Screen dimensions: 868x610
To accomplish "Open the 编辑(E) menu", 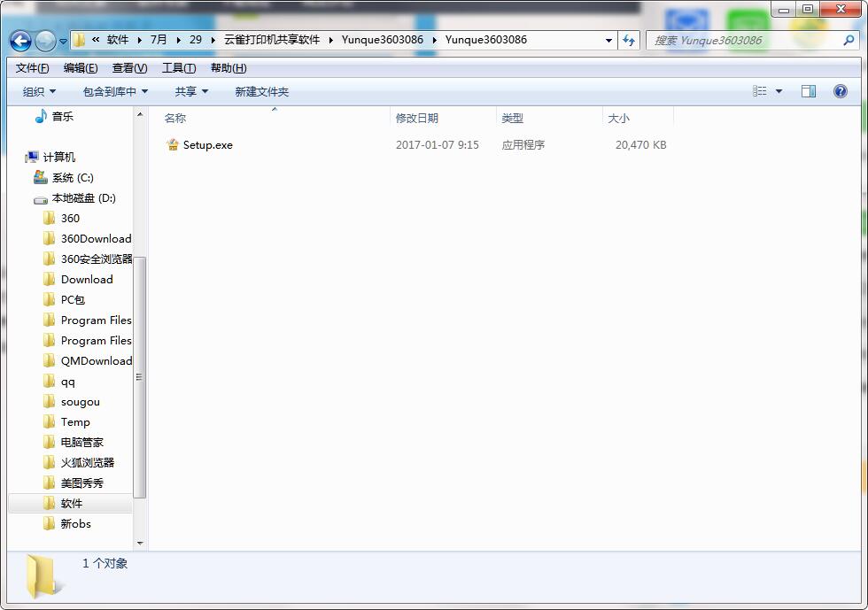I will (x=81, y=68).
